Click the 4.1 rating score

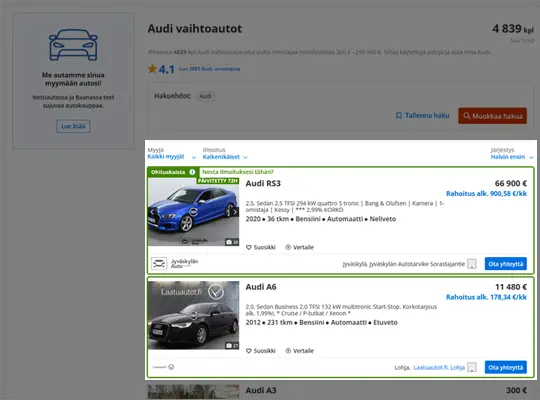click(166, 69)
